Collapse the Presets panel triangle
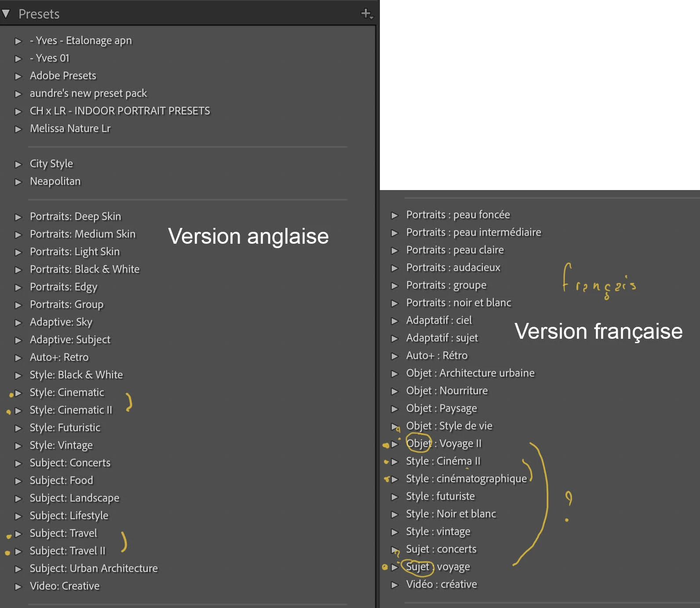 [6, 14]
